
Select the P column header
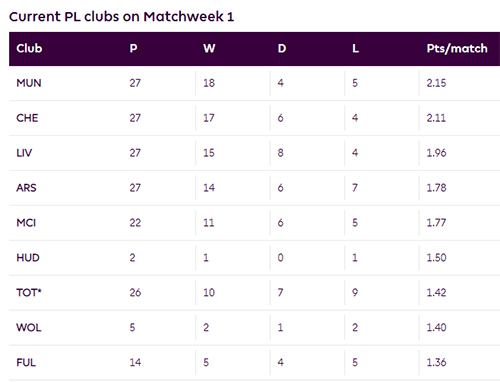pos(133,49)
